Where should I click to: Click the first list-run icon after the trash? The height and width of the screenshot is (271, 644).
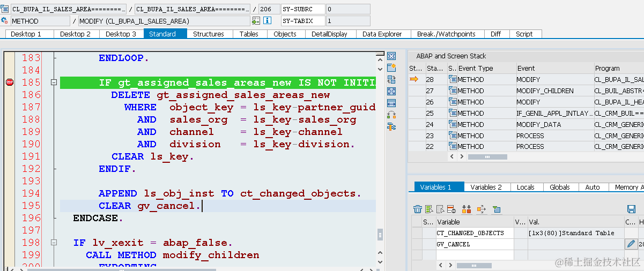pyautogui.click(x=429, y=209)
